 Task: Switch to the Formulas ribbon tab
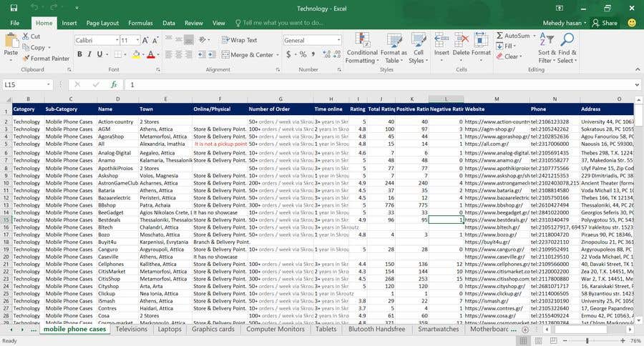point(140,23)
